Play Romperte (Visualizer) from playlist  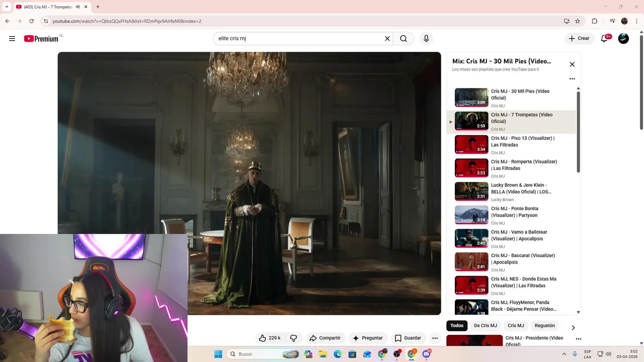511,168
